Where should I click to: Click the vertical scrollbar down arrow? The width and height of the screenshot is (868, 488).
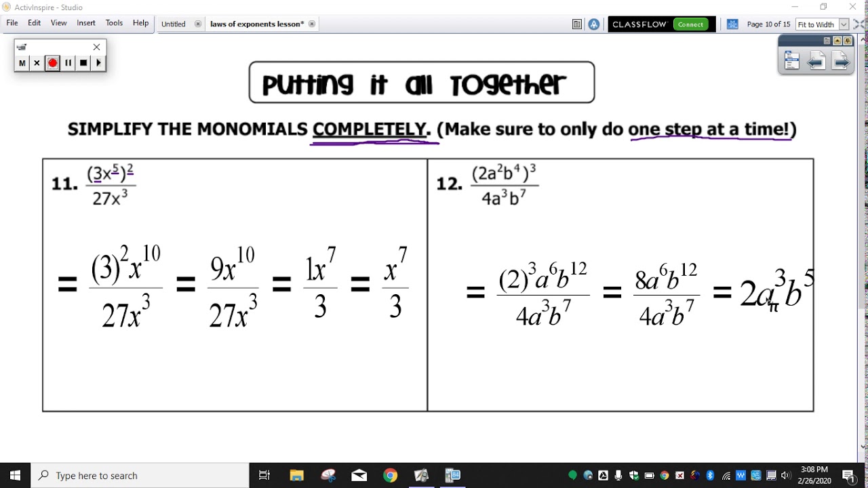[864, 446]
